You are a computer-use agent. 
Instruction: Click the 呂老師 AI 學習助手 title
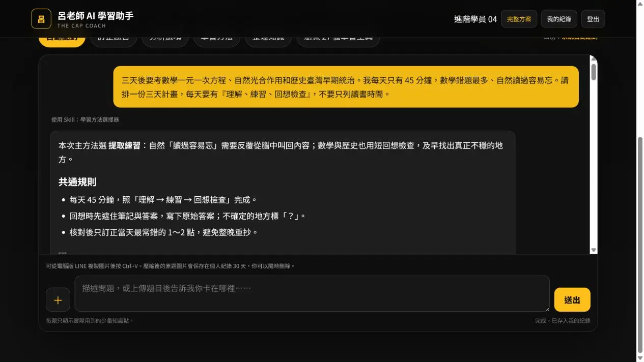96,16
